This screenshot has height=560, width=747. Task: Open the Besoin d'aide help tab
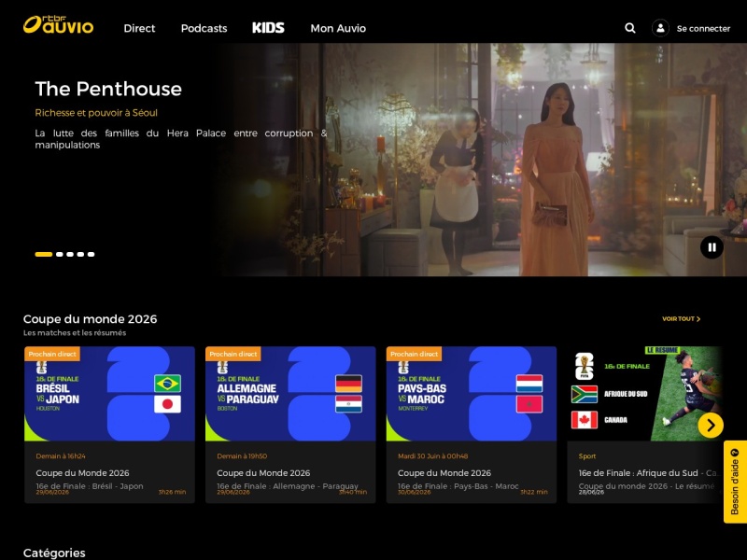tap(735, 482)
